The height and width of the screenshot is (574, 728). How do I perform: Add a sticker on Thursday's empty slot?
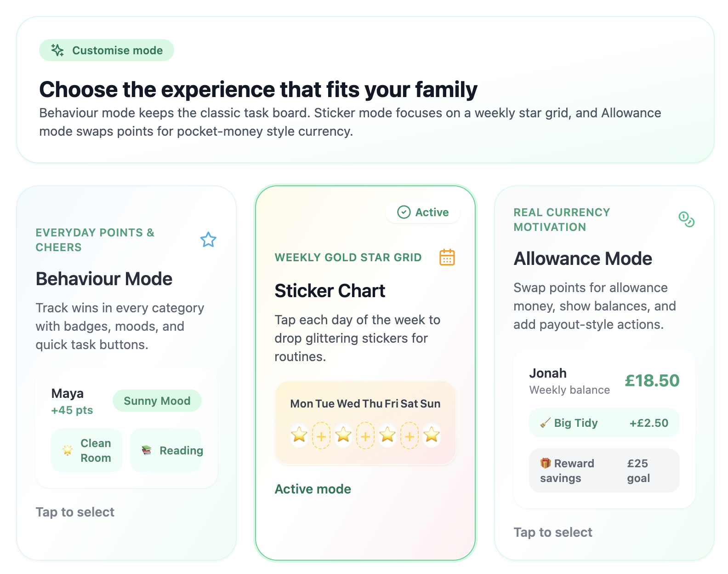pos(365,436)
